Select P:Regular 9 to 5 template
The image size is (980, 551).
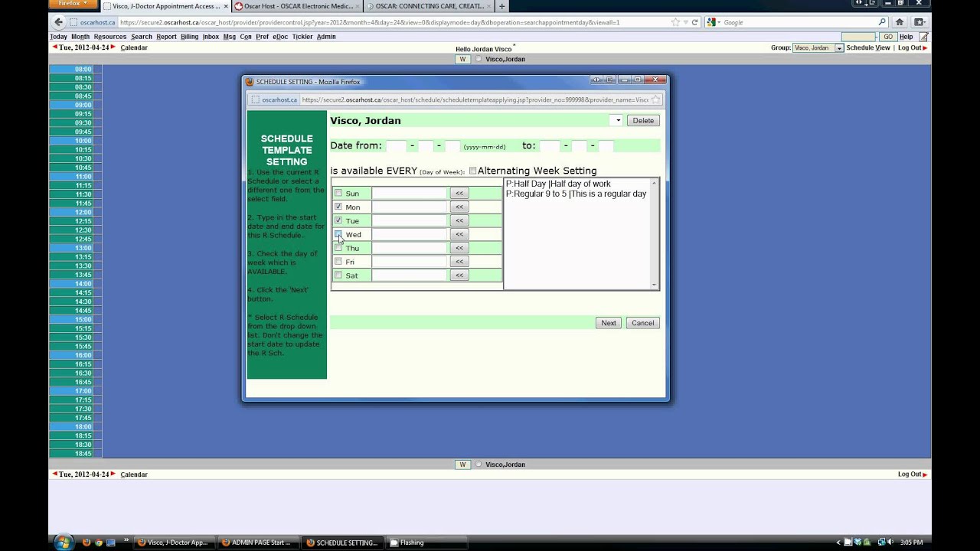coord(576,194)
